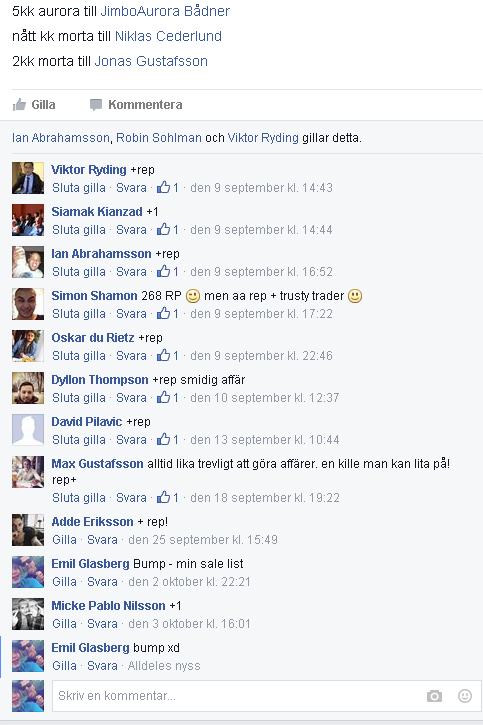The height and width of the screenshot is (725, 483).
Task: Open Jonas Gustafsson's profile link
Action: pos(151,61)
